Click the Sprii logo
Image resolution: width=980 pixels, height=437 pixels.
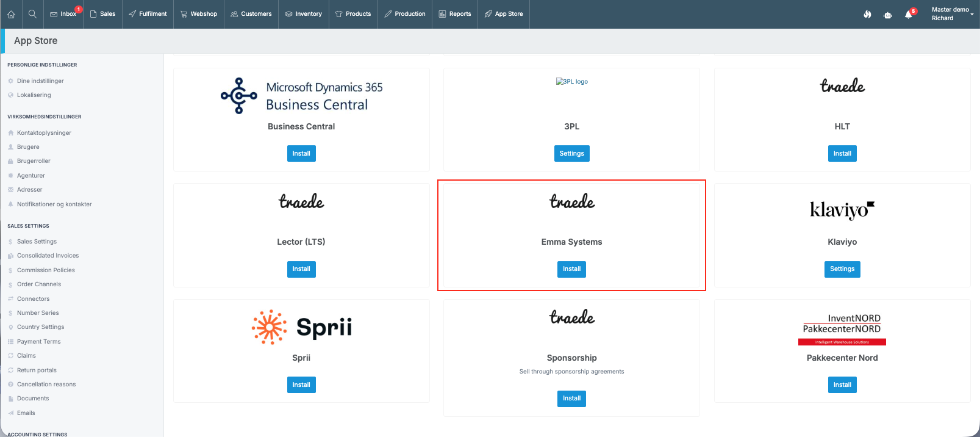(x=301, y=327)
